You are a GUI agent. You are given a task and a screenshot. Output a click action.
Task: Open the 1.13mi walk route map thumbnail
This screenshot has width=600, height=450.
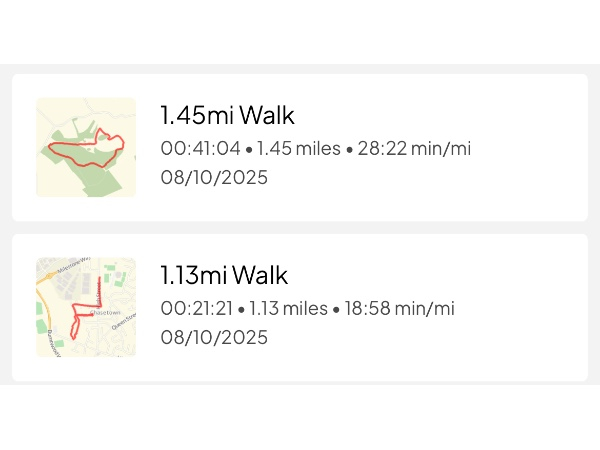pyautogui.click(x=86, y=307)
